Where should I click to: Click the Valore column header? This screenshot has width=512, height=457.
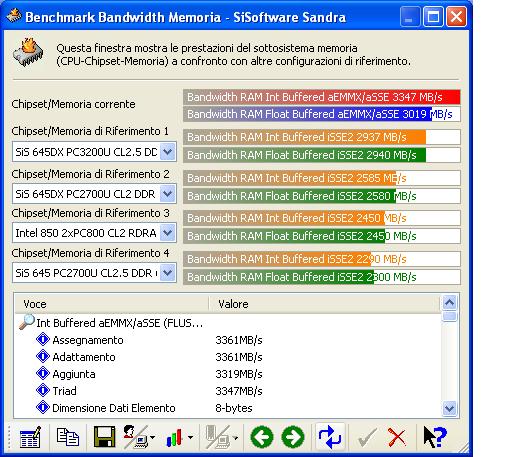325,304
